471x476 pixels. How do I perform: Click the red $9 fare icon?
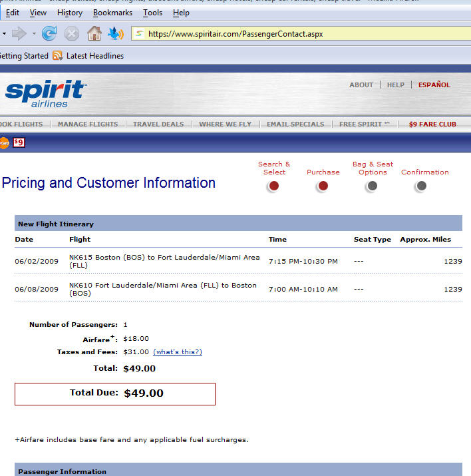(x=19, y=142)
